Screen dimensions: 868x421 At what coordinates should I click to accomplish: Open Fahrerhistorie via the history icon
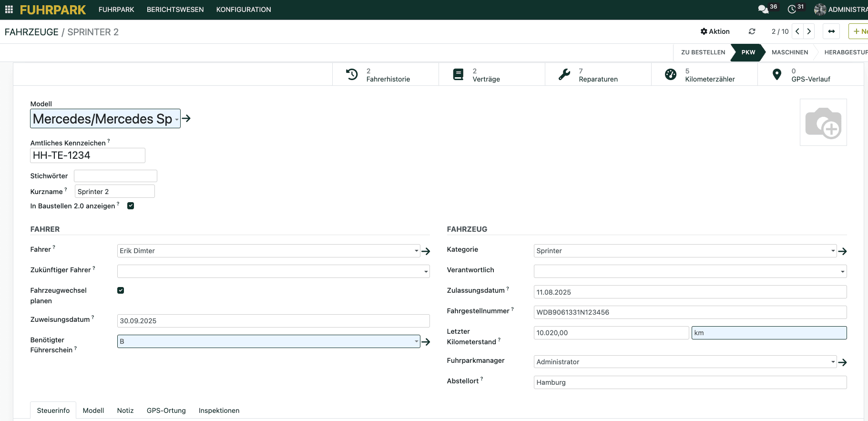[352, 74]
